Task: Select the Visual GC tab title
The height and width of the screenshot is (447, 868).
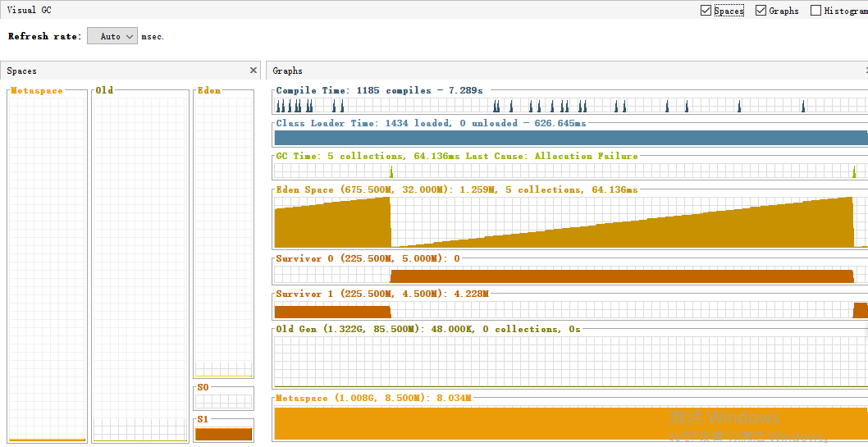Action: pos(30,10)
